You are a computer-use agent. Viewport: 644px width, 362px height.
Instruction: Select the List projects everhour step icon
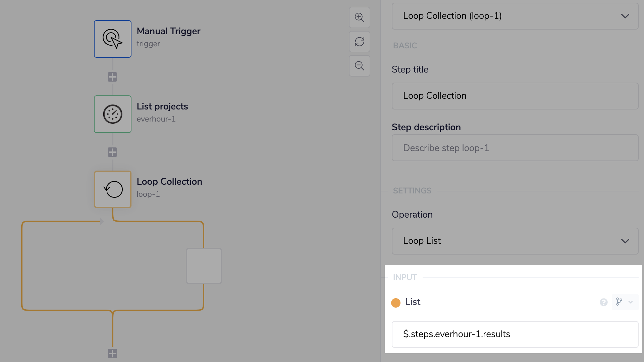pyautogui.click(x=112, y=114)
